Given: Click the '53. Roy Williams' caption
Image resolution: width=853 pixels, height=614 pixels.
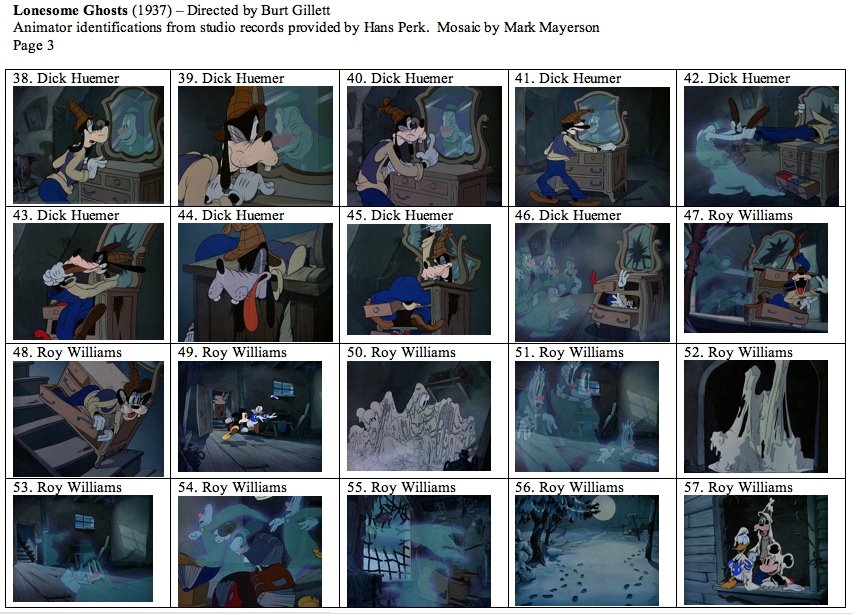Looking at the screenshot, I should pos(67,487).
